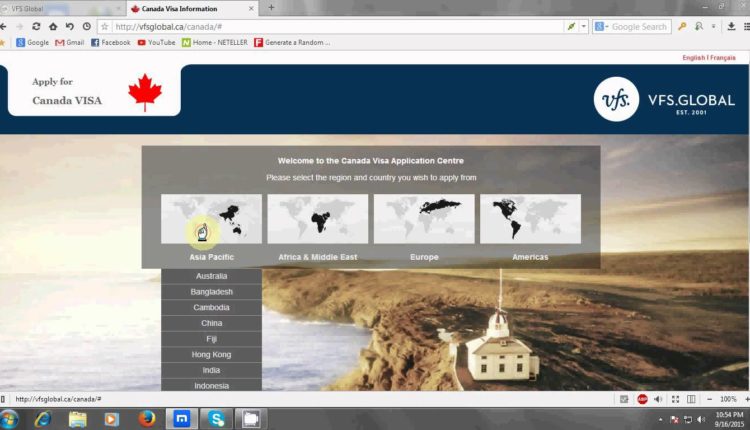Image resolution: width=750 pixels, height=430 pixels.
Task: Switch site language to Français
Action: click(723, 58)
